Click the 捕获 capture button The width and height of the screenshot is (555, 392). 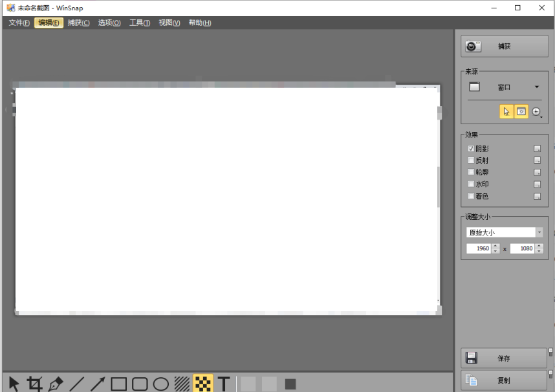tap(504, 47)
